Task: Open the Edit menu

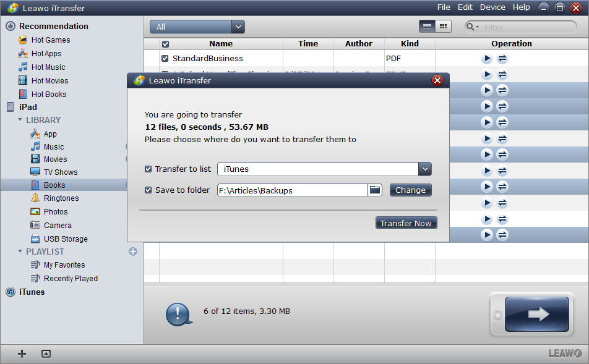Action: click(x=465, y=7)
